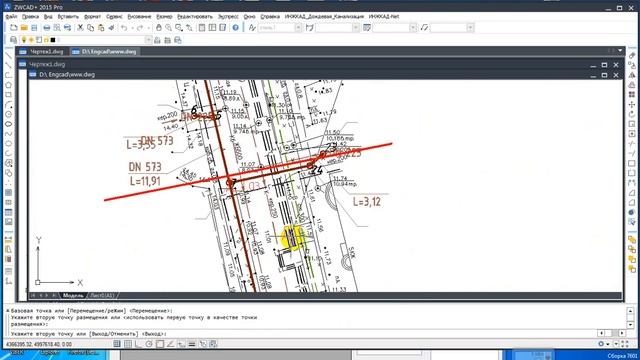The width and height of the screenshot is (640, 360).
Task: Click coordinates readout in status bar
Action: 39,344
